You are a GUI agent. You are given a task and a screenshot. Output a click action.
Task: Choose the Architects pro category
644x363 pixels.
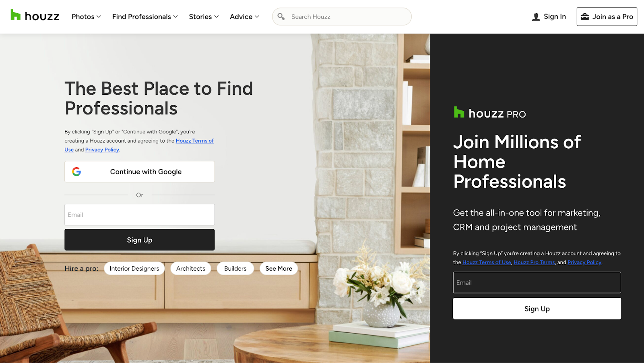point(191,268)
